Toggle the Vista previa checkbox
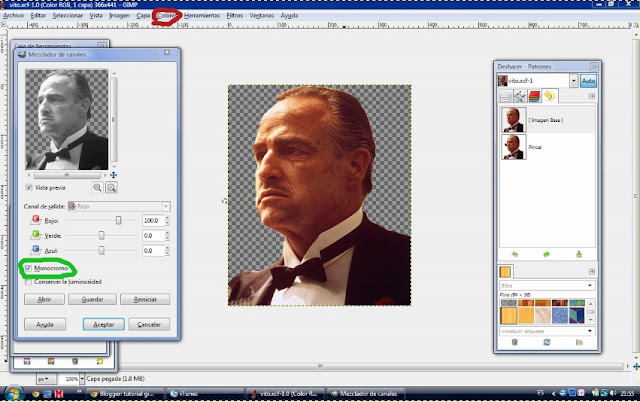 [29, 187]
